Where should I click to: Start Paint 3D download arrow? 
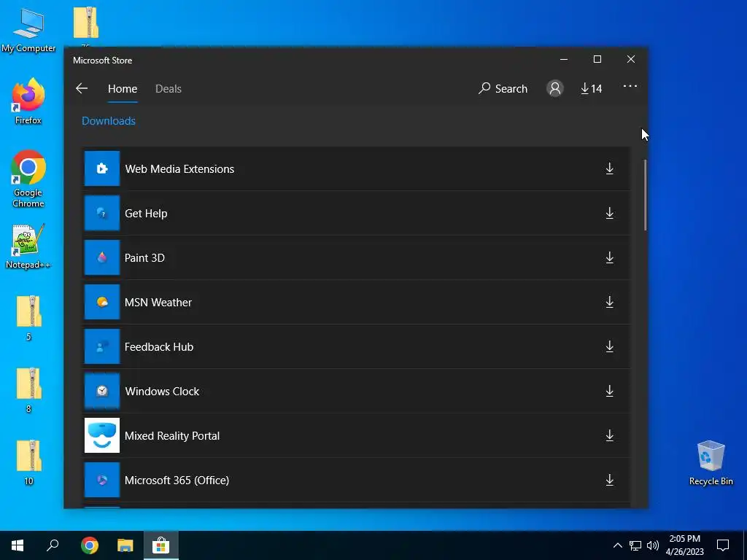tap(609, 257)
